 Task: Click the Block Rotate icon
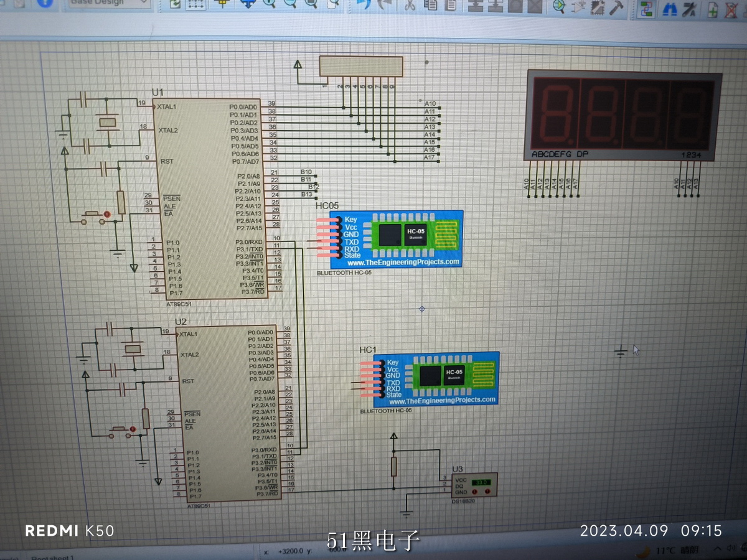515,7
